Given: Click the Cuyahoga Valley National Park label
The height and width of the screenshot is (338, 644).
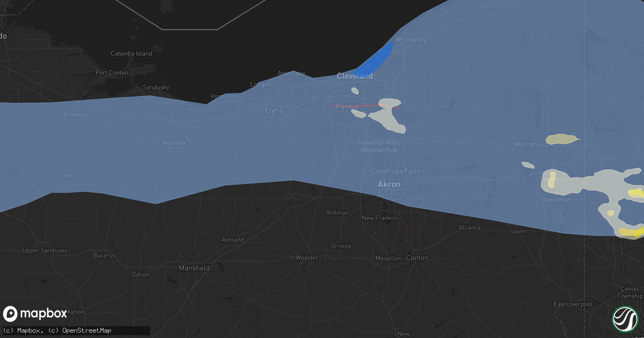Looking at the screenshot, I should coord(379,146).
